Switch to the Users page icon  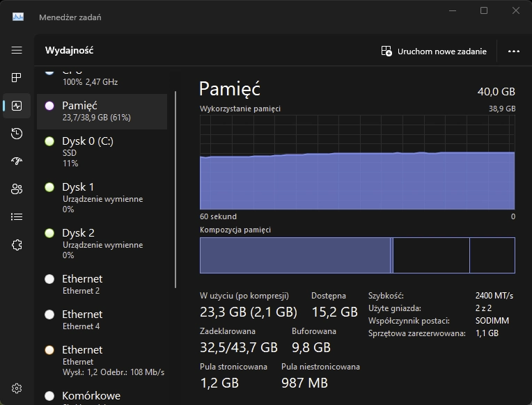[x=17, y=189]
